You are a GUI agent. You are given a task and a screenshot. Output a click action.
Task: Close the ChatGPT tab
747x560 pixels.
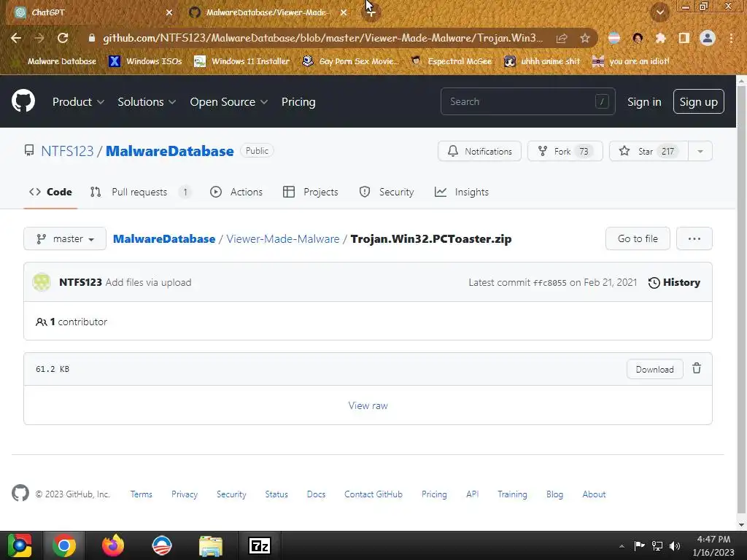coord(169,12)
